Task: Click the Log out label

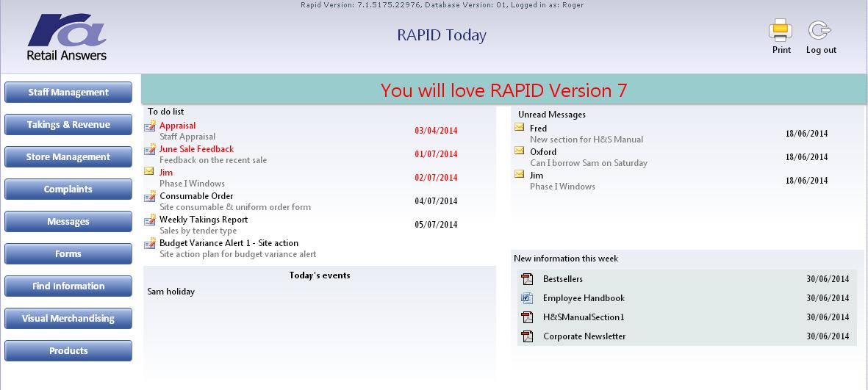Action: coord(822,50)
